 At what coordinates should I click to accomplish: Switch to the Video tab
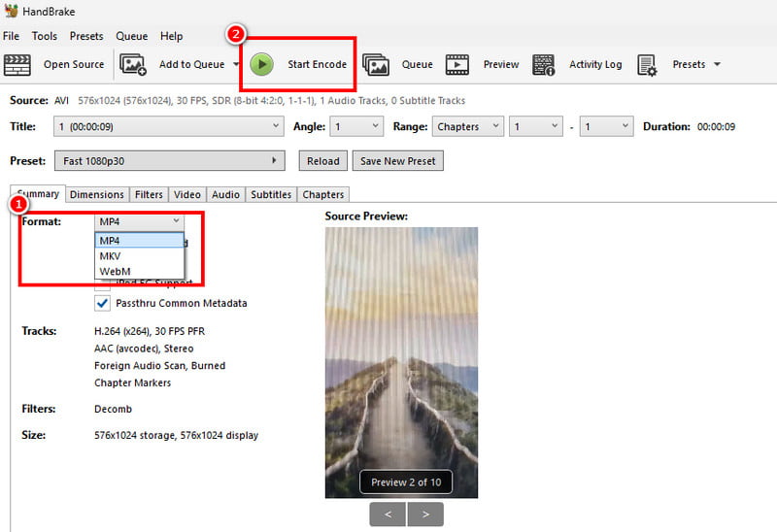(x=187, y=195)
